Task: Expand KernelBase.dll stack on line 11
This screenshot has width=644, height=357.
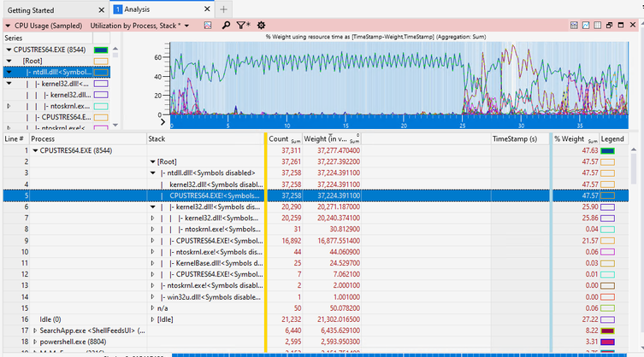Action: click(x=153, y=263)
